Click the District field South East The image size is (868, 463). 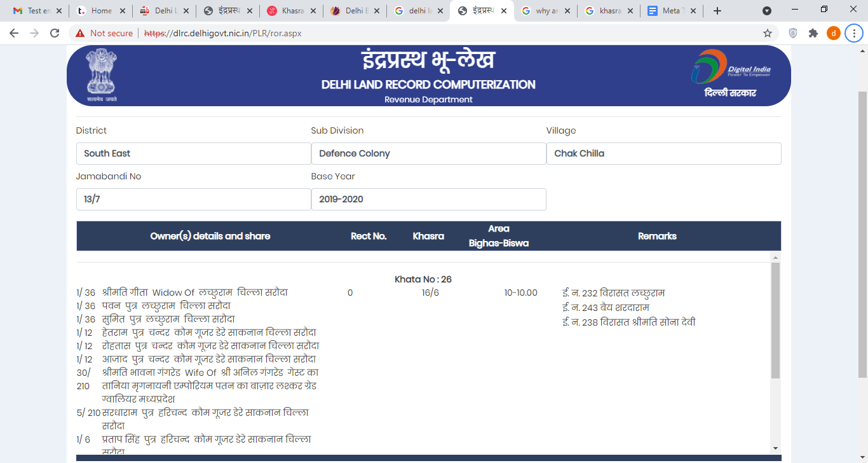[x=193, y=153]
